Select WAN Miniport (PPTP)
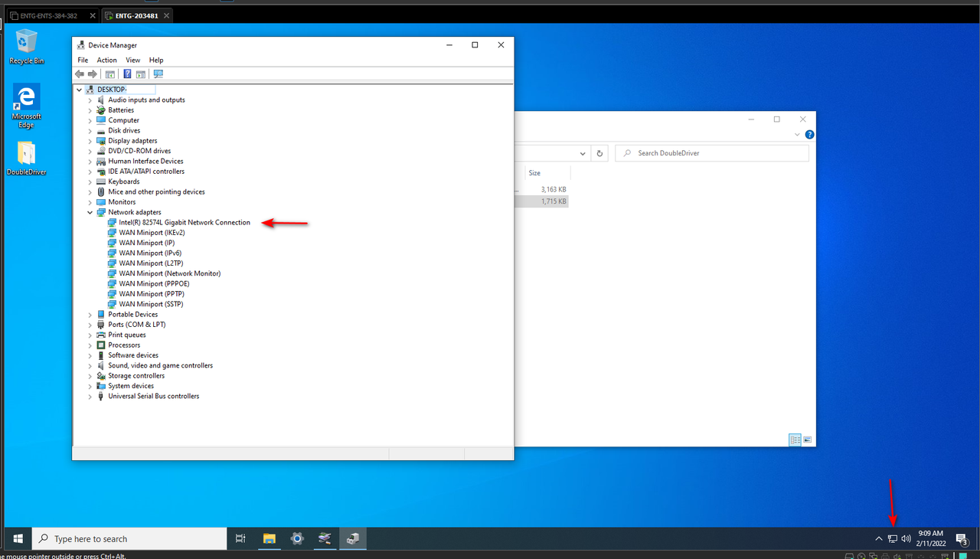Screen dimensions: 980x559 click(x=152, y=294)
